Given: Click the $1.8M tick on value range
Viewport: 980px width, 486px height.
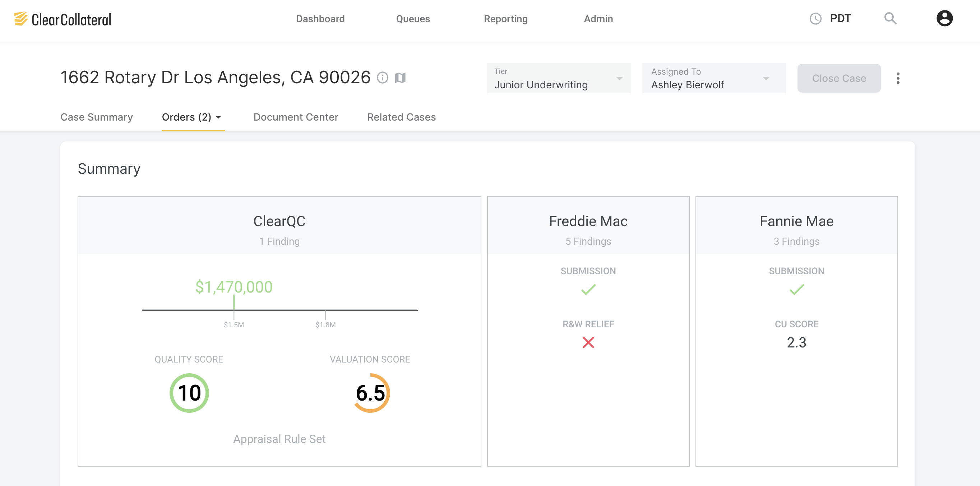Looking at the screenshot, I should pos(325,324).
